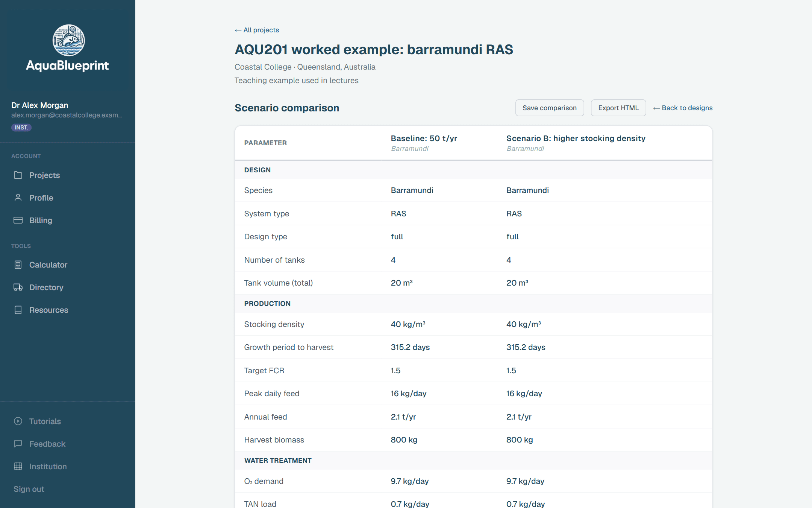812x508 pixels.
Task: Click the Scenario B column header
Action: 576,138
